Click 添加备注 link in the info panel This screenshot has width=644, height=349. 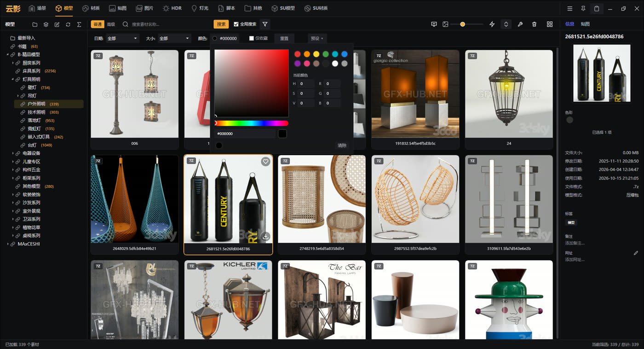(x=575, y=243)
